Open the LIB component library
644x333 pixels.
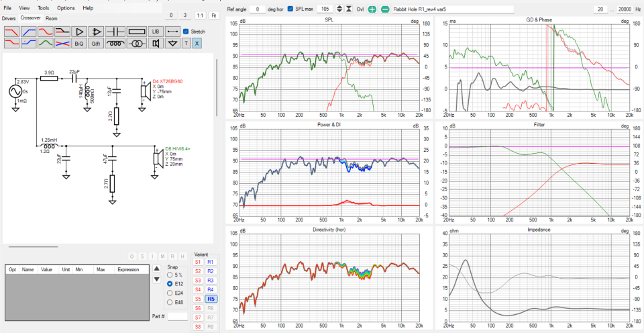(155, 32)
